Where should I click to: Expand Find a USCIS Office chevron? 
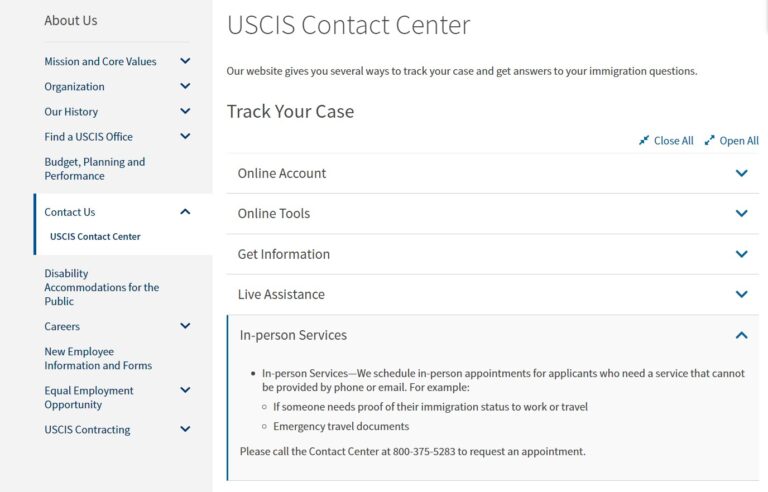coord(185,136)
